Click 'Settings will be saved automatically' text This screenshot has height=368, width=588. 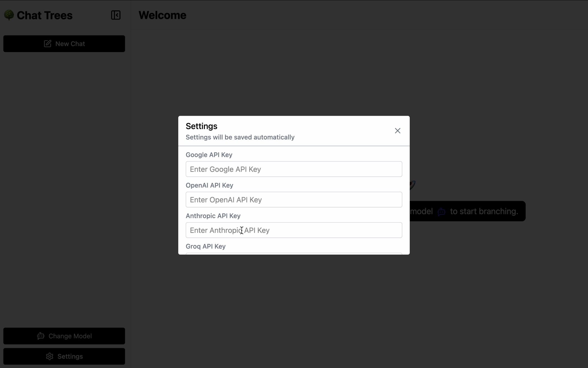click(x=240, y=137)
